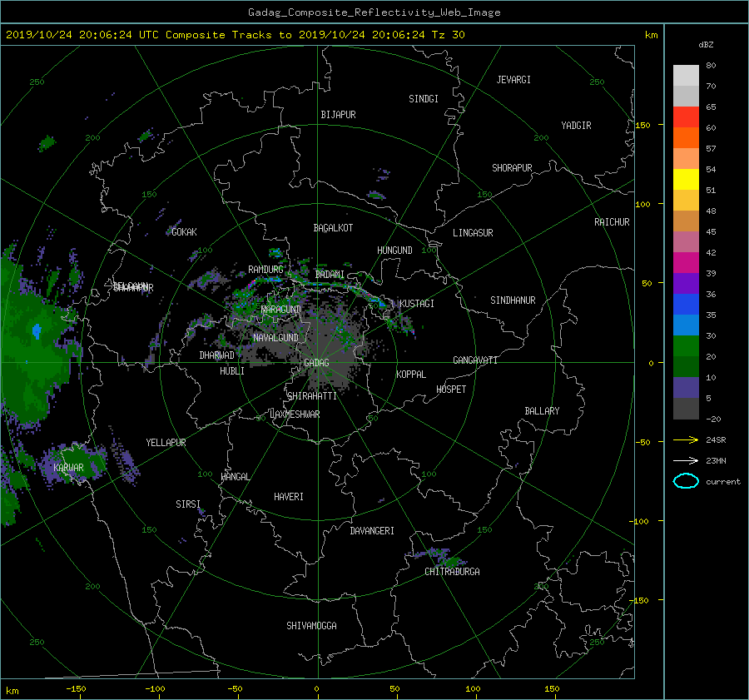Click the BADAMI city label
The height and width of the screenshot is (700, 749).
pos(330,275)
